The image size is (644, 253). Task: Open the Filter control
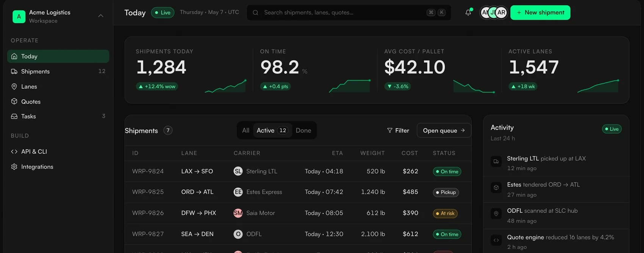click(398, 130)
